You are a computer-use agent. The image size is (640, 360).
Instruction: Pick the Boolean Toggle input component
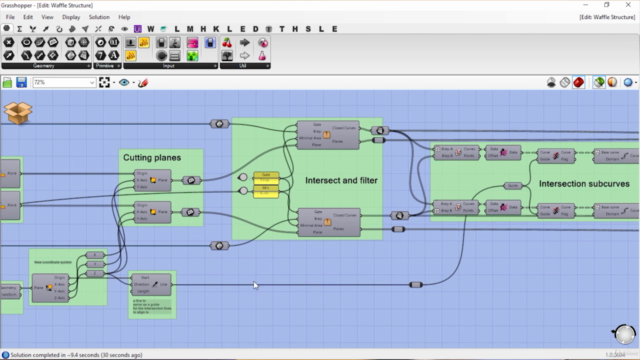[162, 42]
